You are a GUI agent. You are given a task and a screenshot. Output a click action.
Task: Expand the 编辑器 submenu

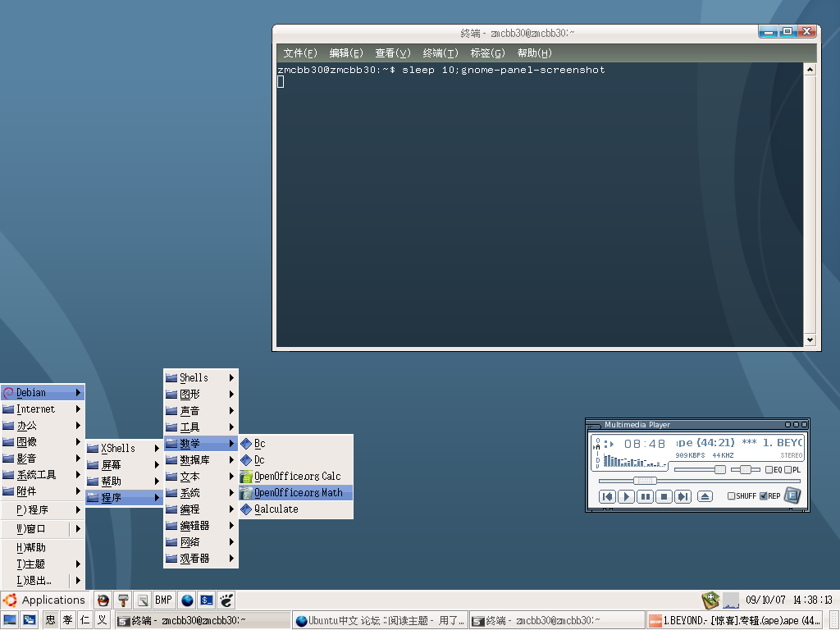pyautogui.click(x=201, y=526)
